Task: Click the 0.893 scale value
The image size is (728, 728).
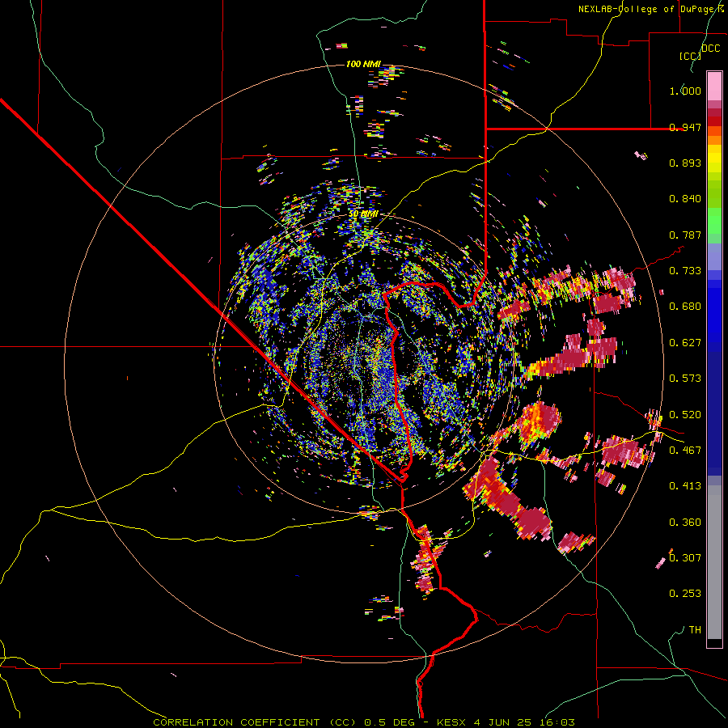Action: (685, 163)
